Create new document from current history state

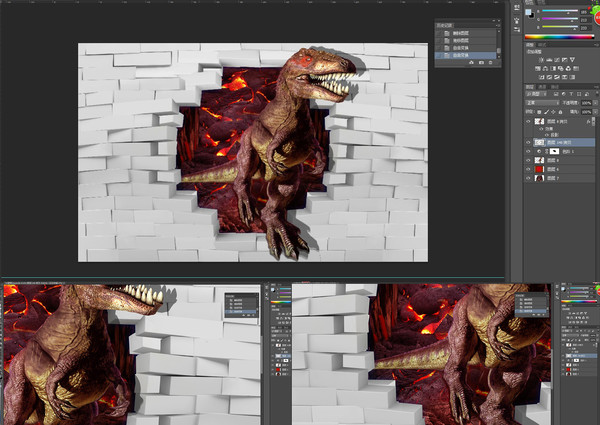pyautogui.click(x=471, y=62)
